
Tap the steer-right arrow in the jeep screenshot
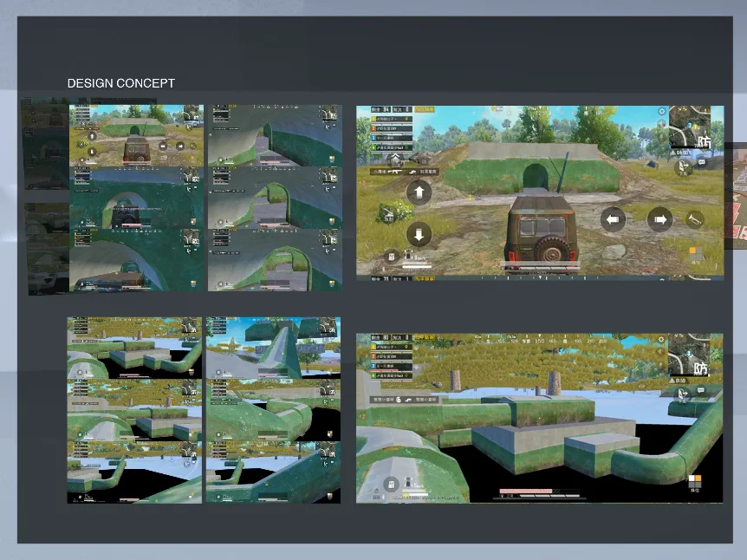tap(659, 219)
